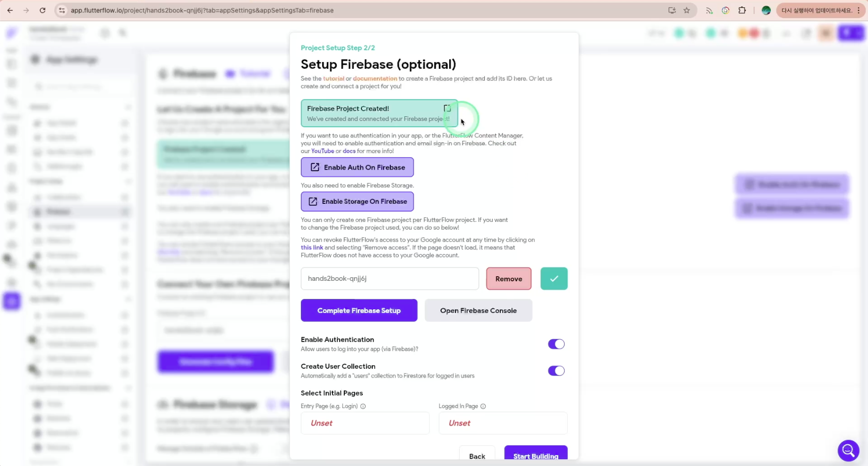868x466 pixels.
Task: Click Enable Auth On Firebase button
Action: (x=357, y=168)
